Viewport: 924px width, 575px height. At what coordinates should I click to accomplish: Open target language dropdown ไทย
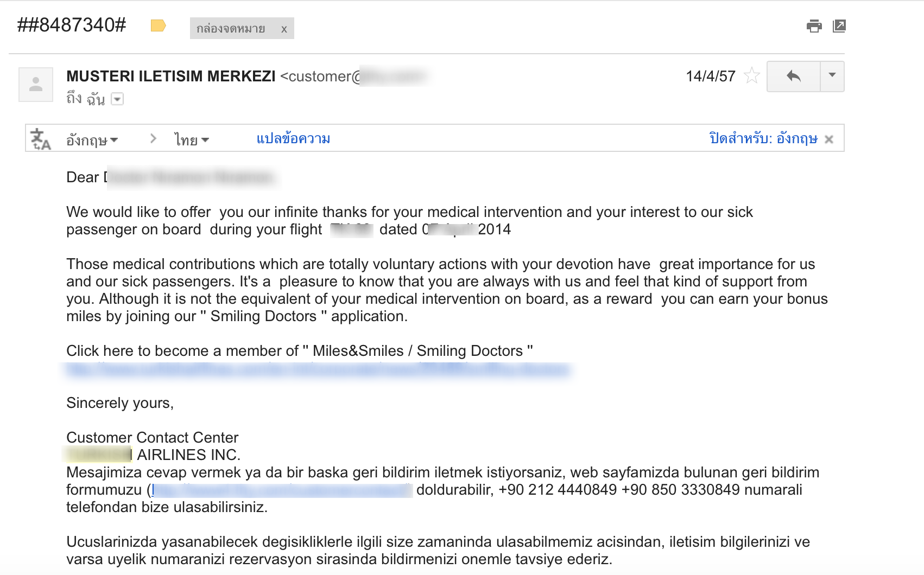pos(192,140)
